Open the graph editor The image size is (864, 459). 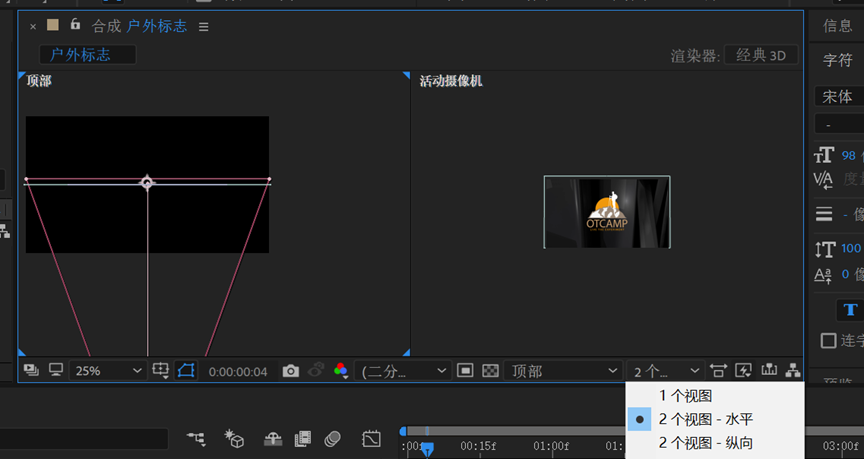click(x=371, y=439)
